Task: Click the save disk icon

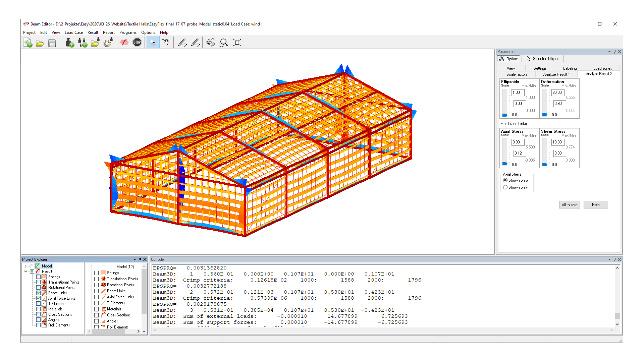Action: click(52, 43)
